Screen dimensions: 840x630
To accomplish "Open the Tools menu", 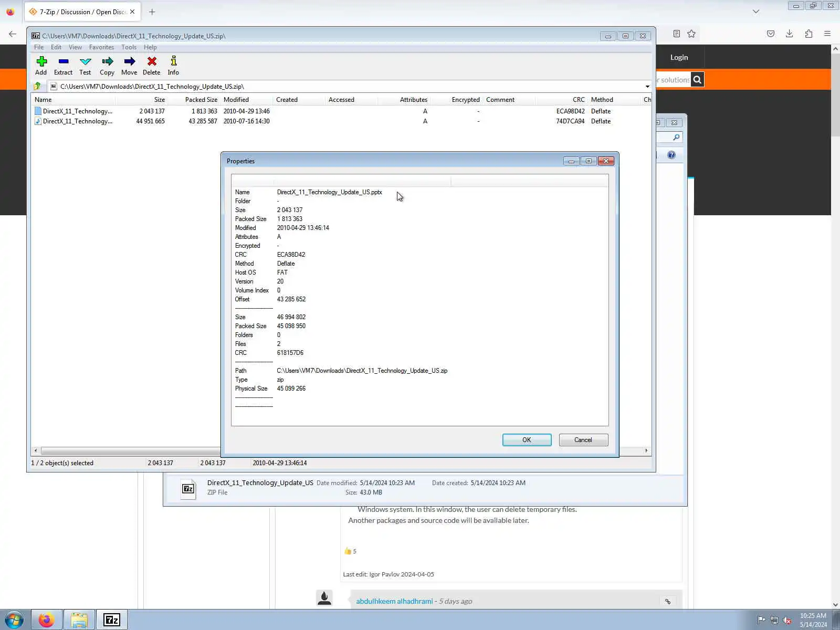I will coord(129,47).
